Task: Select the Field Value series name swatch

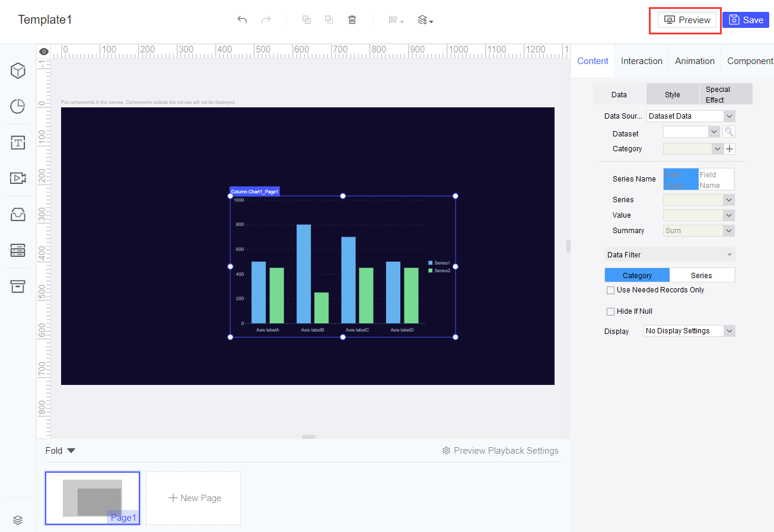Action: point(680,179)
